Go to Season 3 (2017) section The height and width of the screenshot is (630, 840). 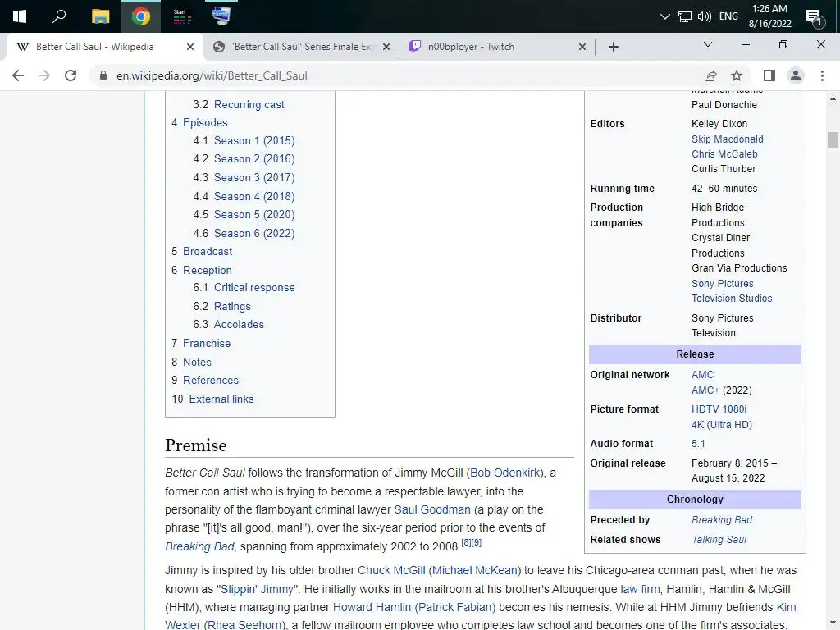(254, 178)
